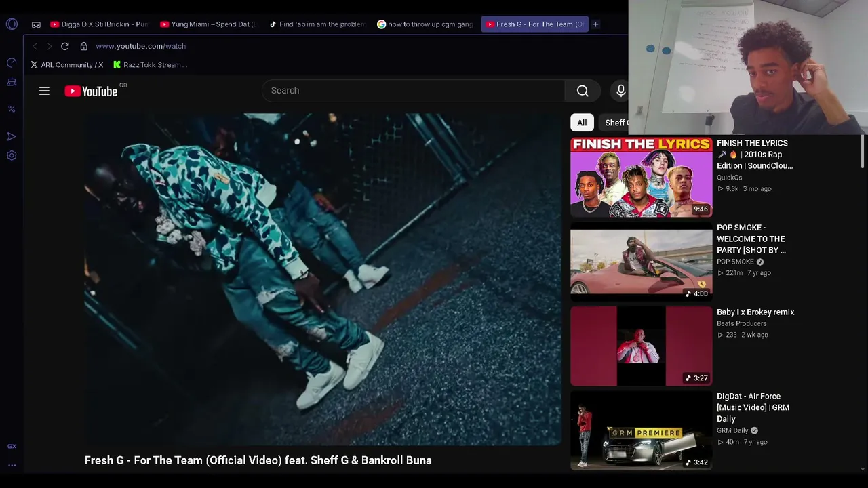Select the Fresh G - For The Team tab
Viewport: 868px width, 488px height.
[534, 24]
